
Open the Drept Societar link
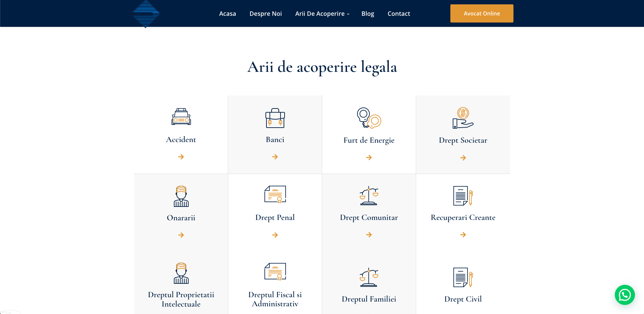tap(463, 140)
